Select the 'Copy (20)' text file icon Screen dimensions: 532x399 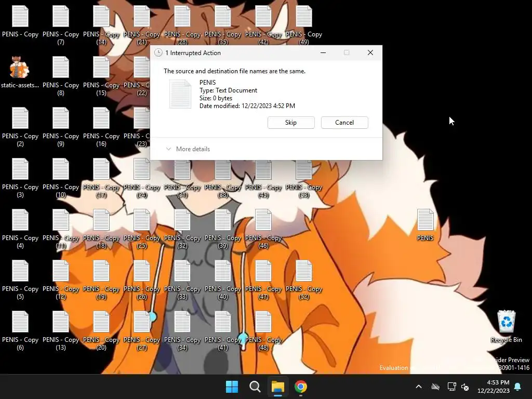tap(101, 322)
